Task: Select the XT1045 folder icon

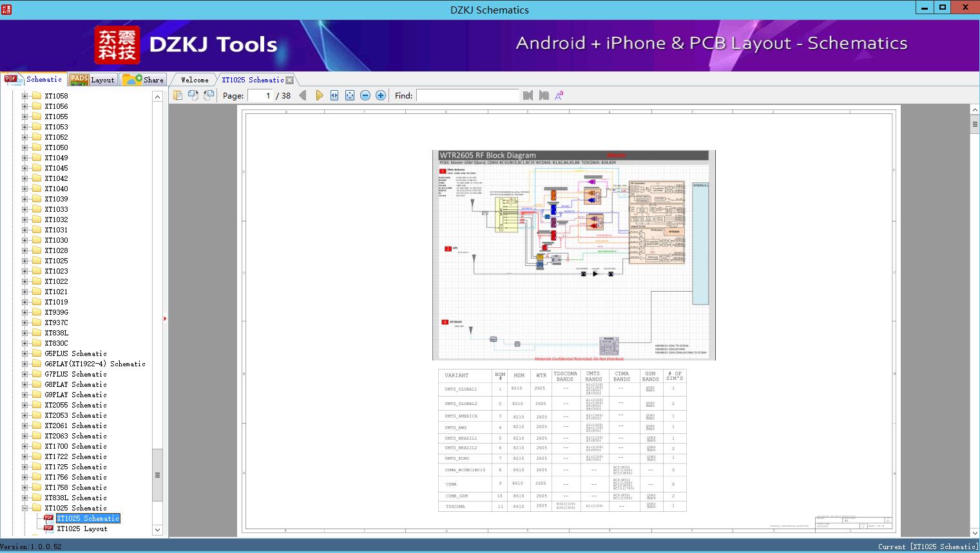Action: click(37, 168)
